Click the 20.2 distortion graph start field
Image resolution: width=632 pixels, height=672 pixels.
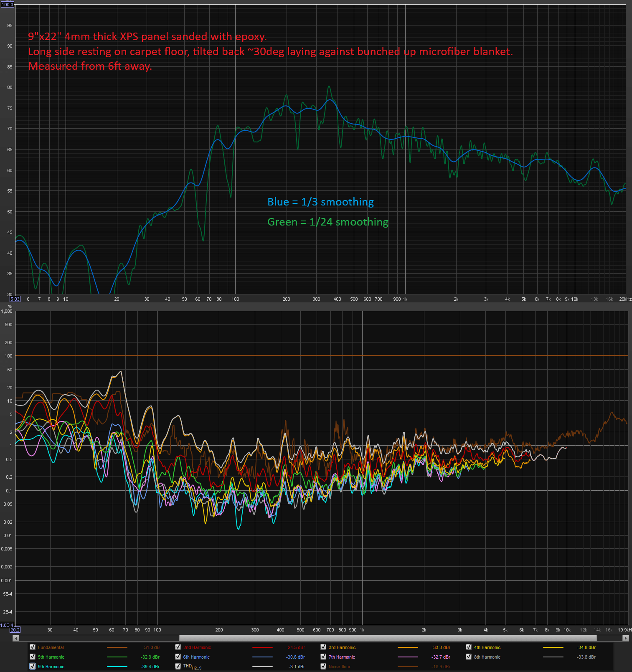tap(15, 630)
